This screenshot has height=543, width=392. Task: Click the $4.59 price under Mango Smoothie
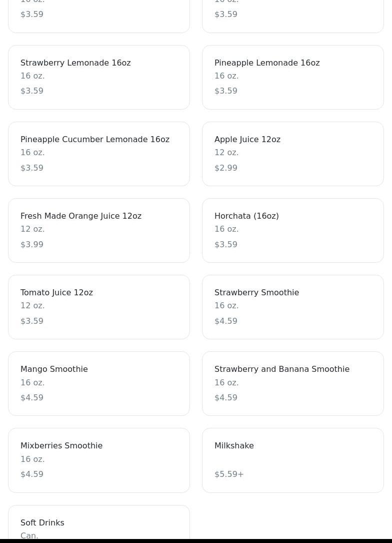[32, 397]
